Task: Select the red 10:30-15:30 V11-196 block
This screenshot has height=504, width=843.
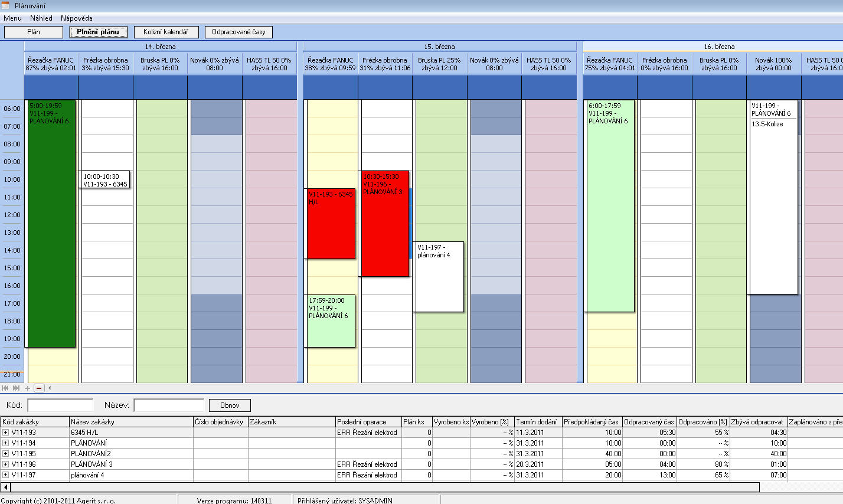Action: 385,224
